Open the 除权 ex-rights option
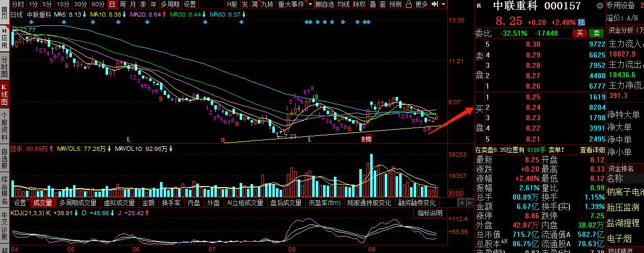Image resolution: width=644 pixels, height=253 pixels. pos(359,5)
